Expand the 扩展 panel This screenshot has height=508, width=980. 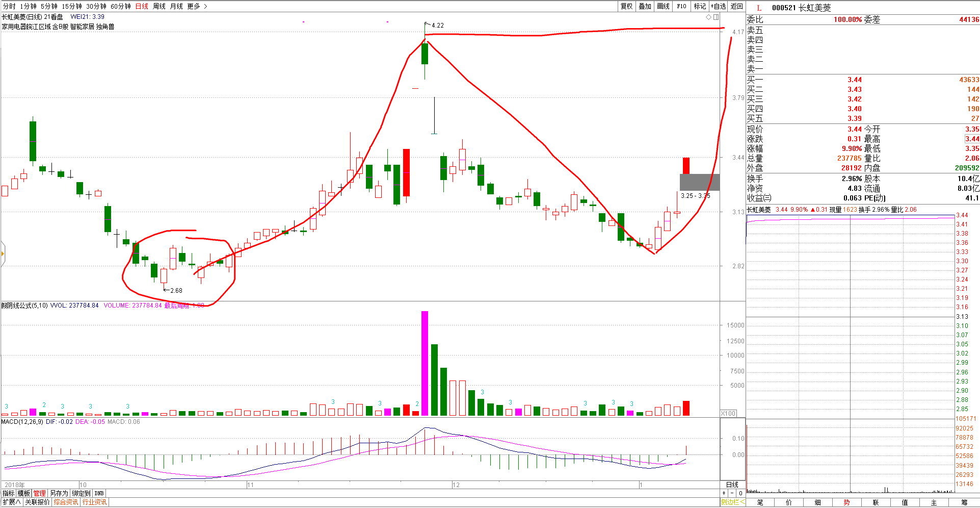11,502
